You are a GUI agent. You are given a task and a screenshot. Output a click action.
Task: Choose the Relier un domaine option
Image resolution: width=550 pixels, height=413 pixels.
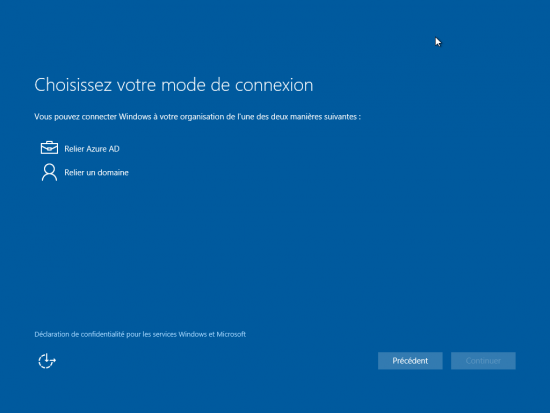85,172
